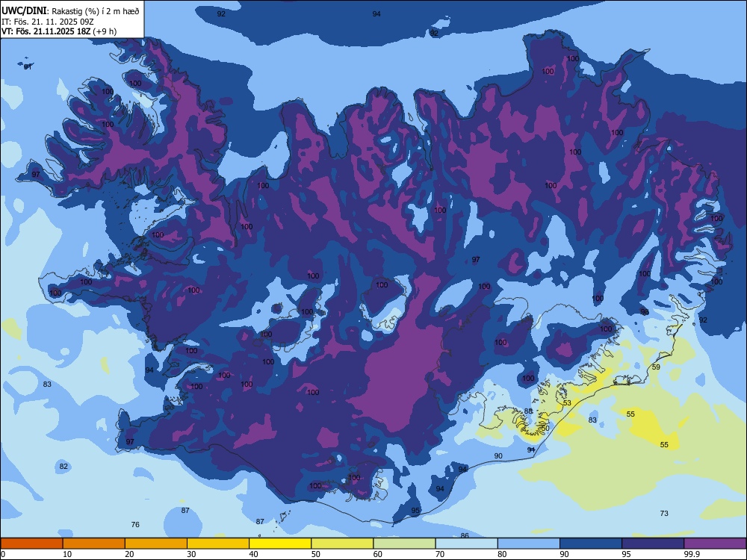
Task: Click the '40' legend tick label
Action: pos(253,554)
